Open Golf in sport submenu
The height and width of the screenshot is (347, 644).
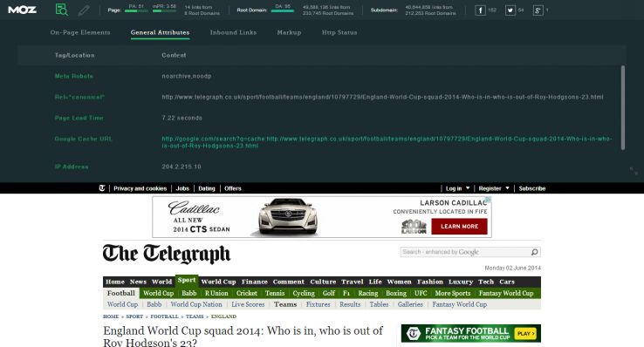coord(329,293)
